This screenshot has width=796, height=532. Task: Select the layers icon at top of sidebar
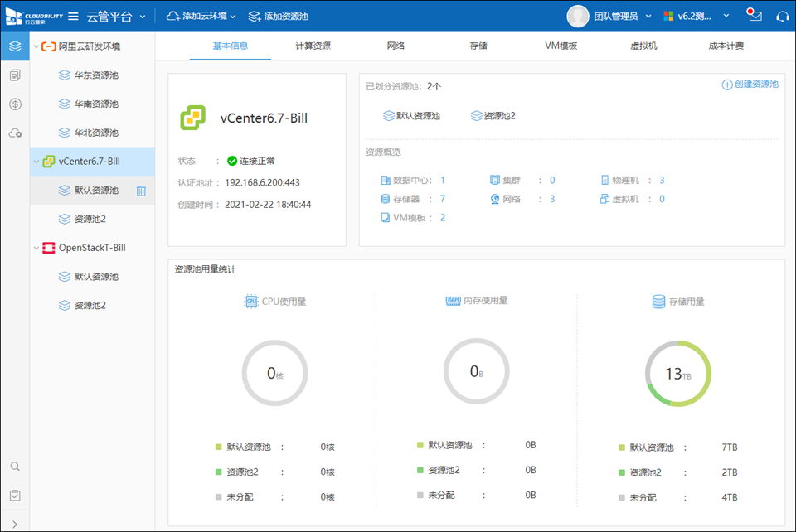(15, 46)
